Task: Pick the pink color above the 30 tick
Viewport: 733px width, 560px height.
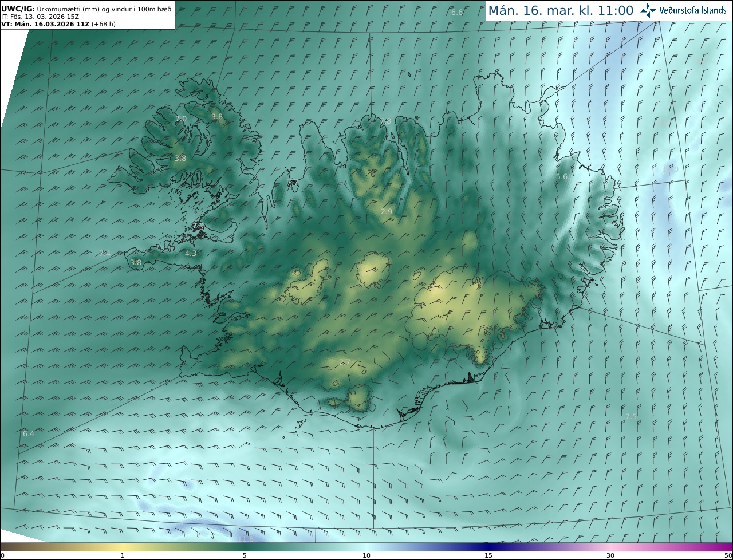Action: click(x=610, y=547)
